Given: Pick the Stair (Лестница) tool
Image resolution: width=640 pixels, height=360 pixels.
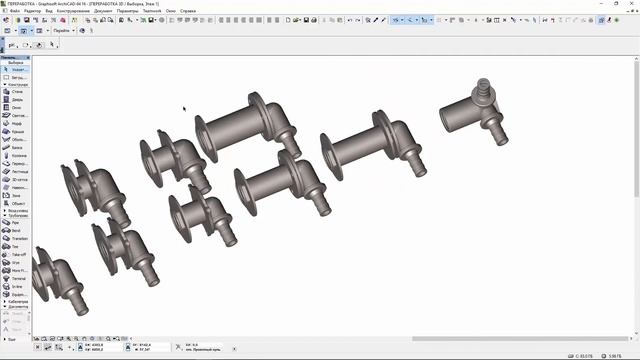Looking at the screenshot, I should tap(15, 171).
